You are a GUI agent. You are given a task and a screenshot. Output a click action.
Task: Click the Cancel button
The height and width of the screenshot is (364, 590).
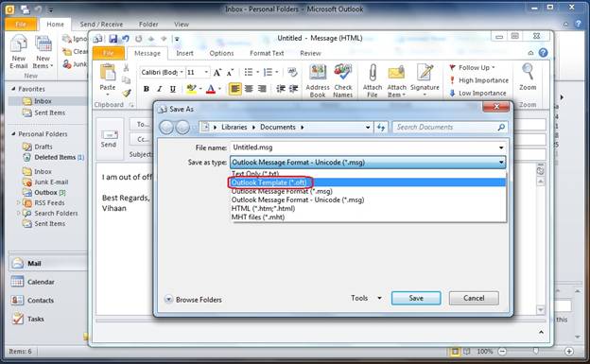click(474, 298)
